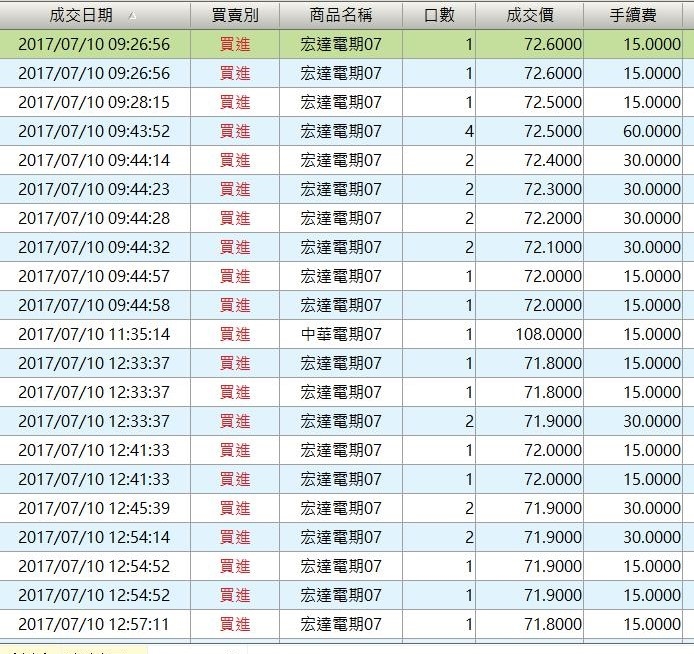694x654 pixels.
Task: Click 30.0000 fee in the 12:45:39 row
Action: click(633, 508)
